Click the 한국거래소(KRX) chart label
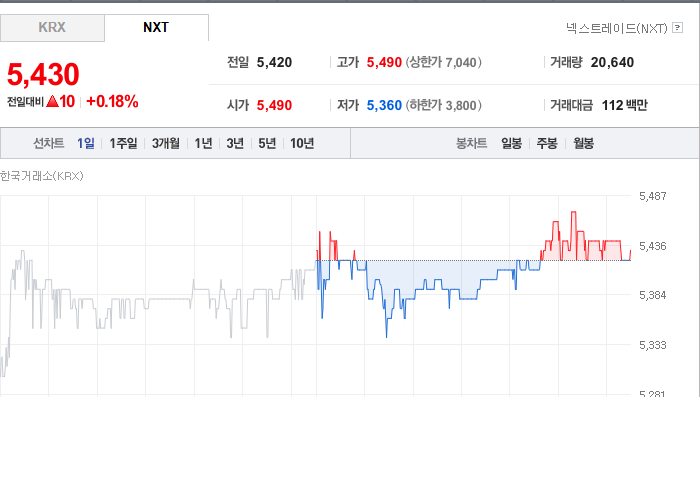Screen dimensions: 700x490 tap(42, 176)
